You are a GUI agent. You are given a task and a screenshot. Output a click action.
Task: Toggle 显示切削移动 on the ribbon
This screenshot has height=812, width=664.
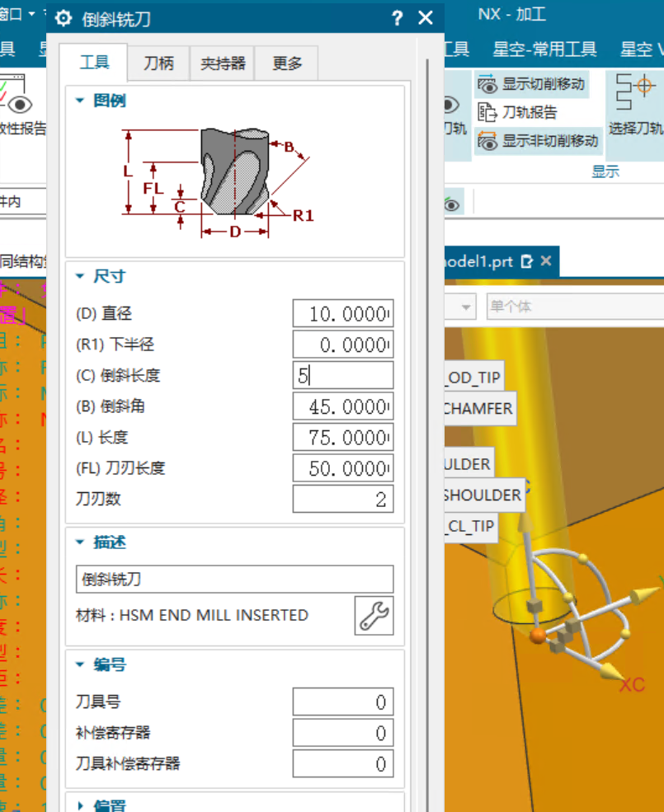click(520, 83)
